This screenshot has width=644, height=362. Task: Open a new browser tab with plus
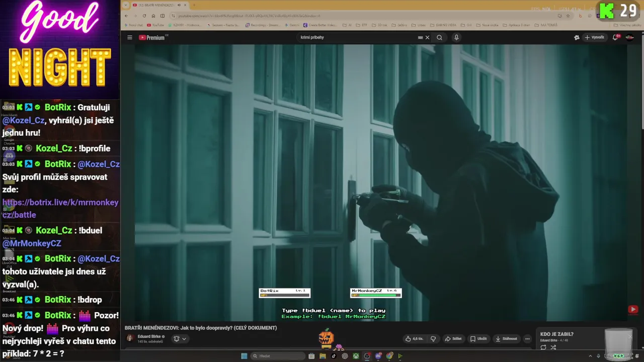194,5
